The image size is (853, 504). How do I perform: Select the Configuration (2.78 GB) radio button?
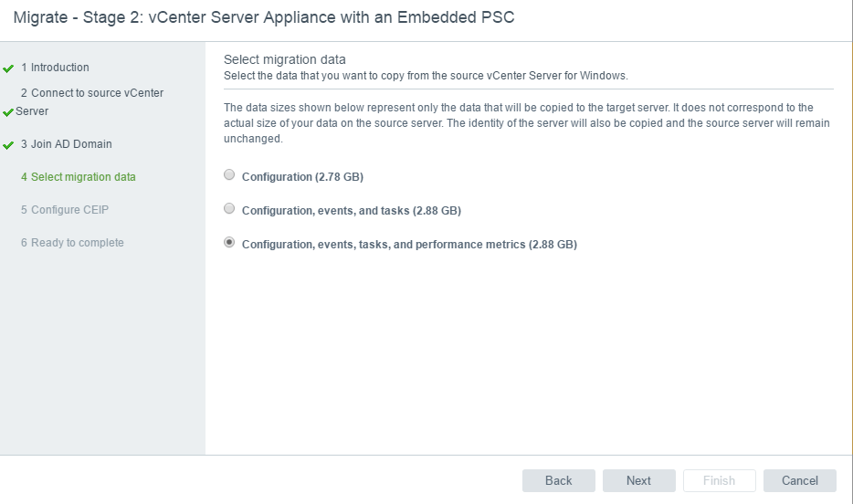[x=229, y=175]
